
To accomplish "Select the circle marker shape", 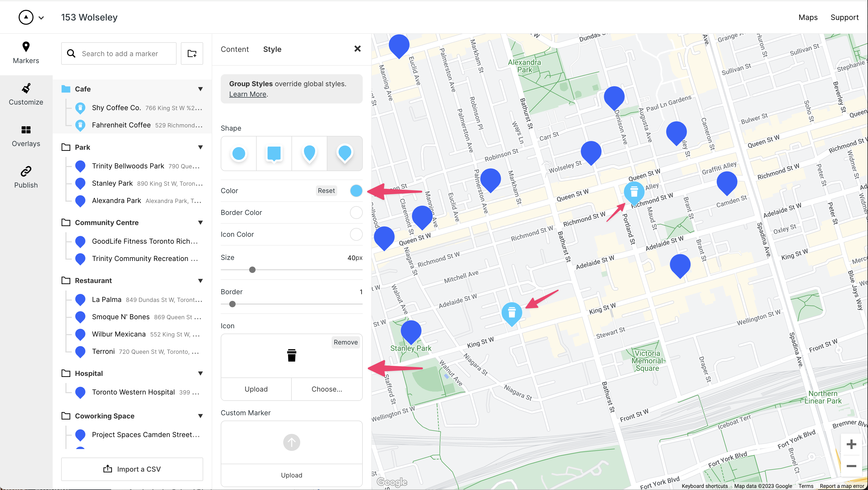I will [x=239, y=153].
